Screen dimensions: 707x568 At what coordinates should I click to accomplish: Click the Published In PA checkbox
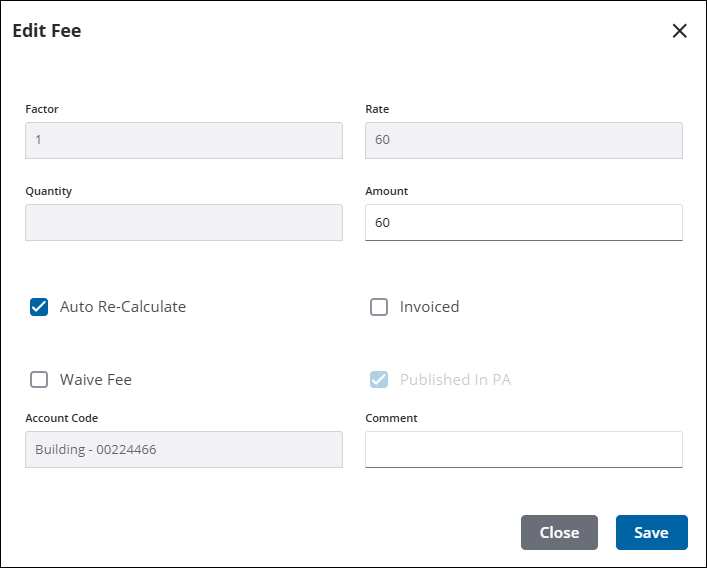click(379, 380)
